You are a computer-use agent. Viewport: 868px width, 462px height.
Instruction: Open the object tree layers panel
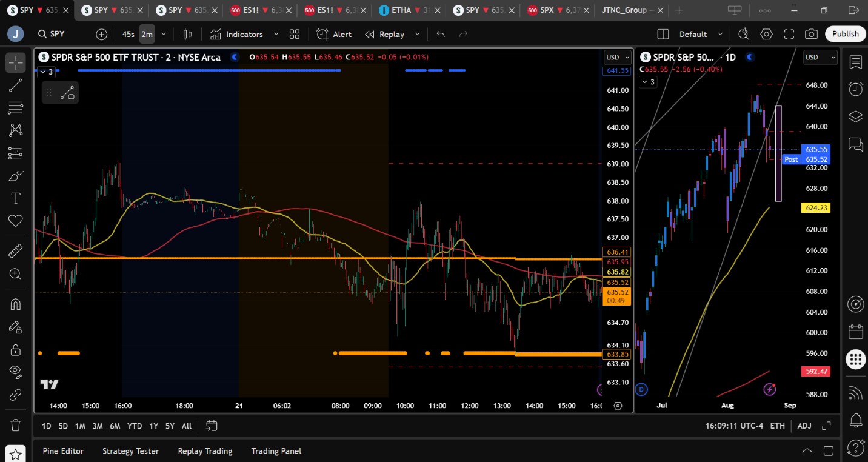click(855, 116)
